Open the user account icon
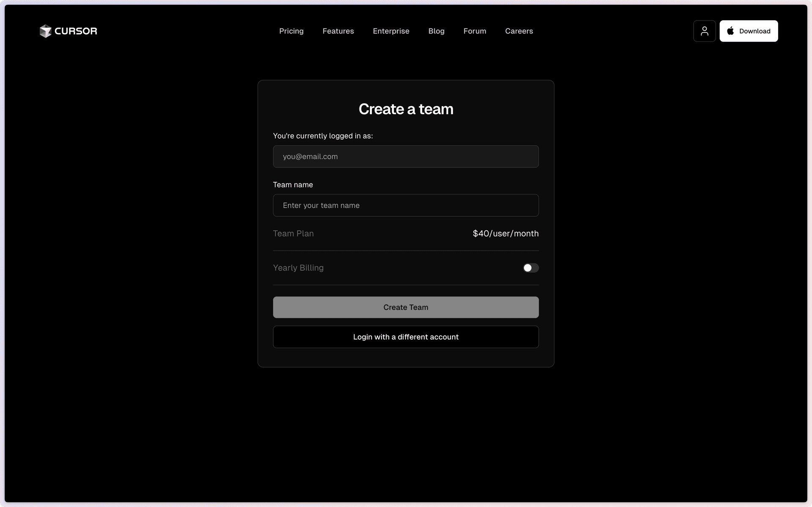The width and height of the screenshot is (812, 507). [x=704, y=31]
